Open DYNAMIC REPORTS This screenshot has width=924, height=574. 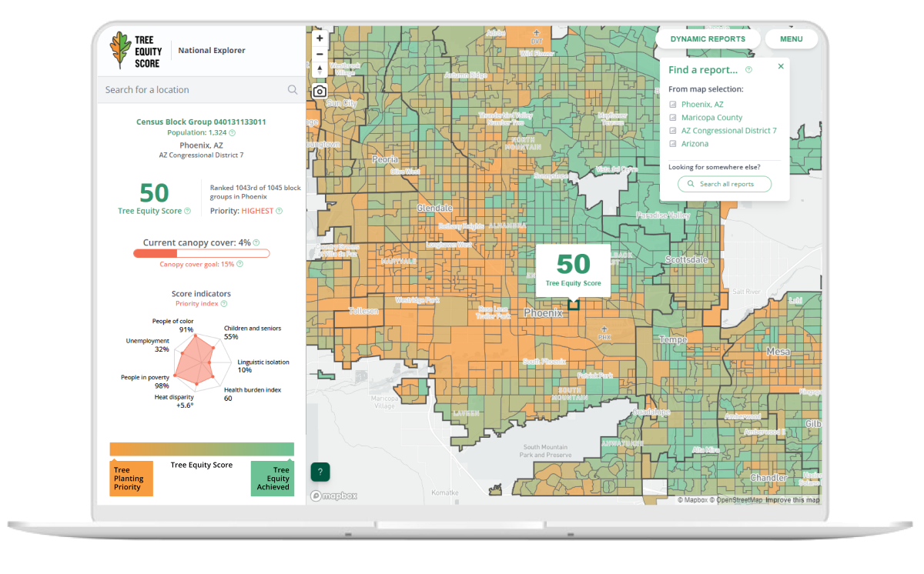708,39
